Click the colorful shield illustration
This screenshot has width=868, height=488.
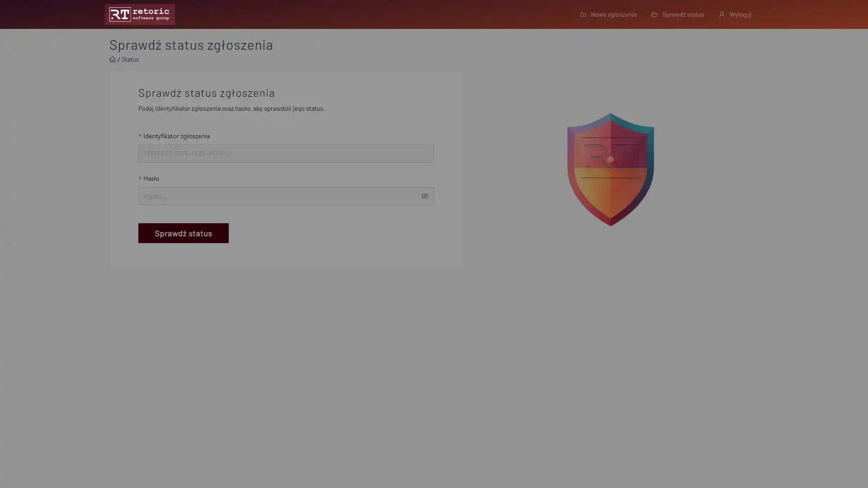coord(610,169)
